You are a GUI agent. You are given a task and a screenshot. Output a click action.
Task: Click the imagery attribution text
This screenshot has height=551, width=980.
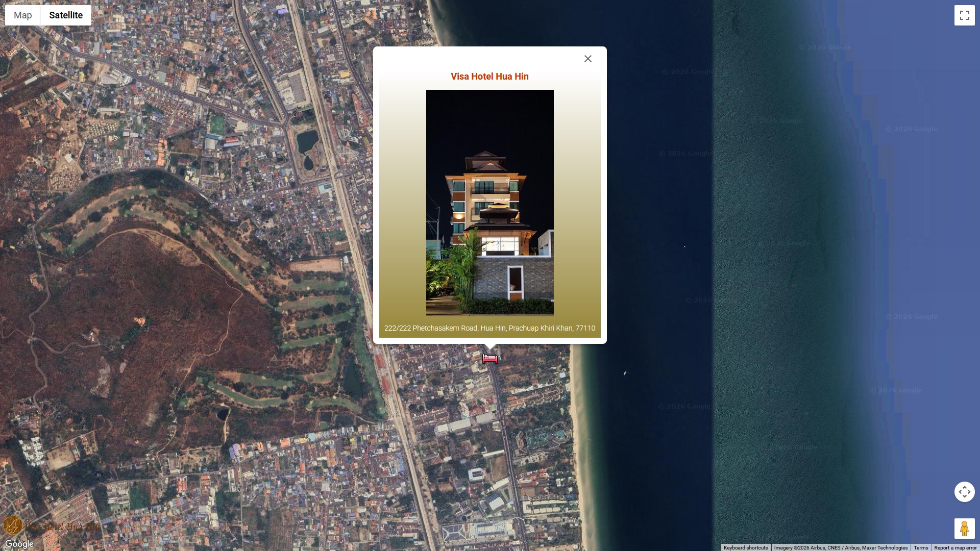[x=841, y=547]
